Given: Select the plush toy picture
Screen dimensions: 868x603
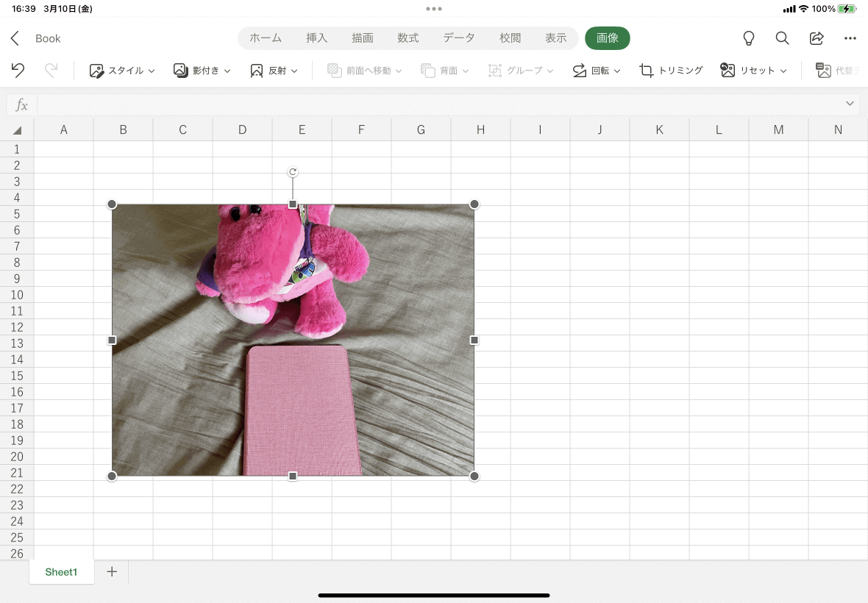Looking at the screenshot, I should click(x=293, y=340).
